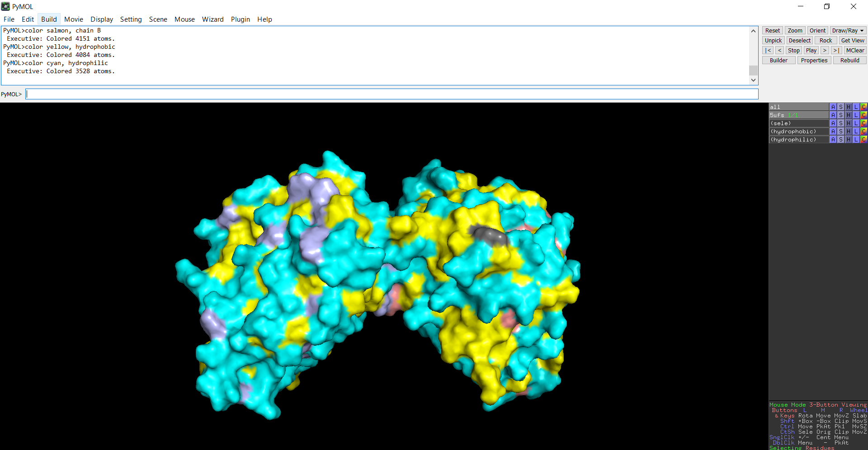Open the Mouse menu
Screen dimensions: 868x450
click(x=184, y=19)
